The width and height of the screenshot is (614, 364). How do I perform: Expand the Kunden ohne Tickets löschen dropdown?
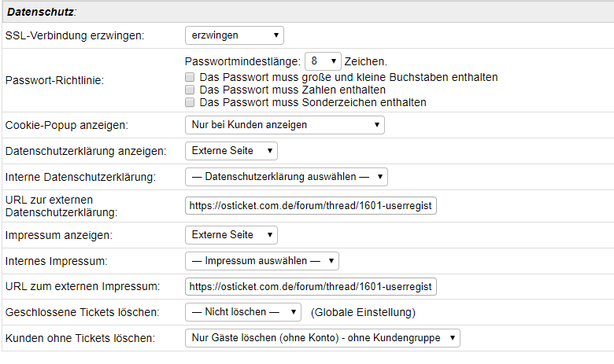point(322,338)
